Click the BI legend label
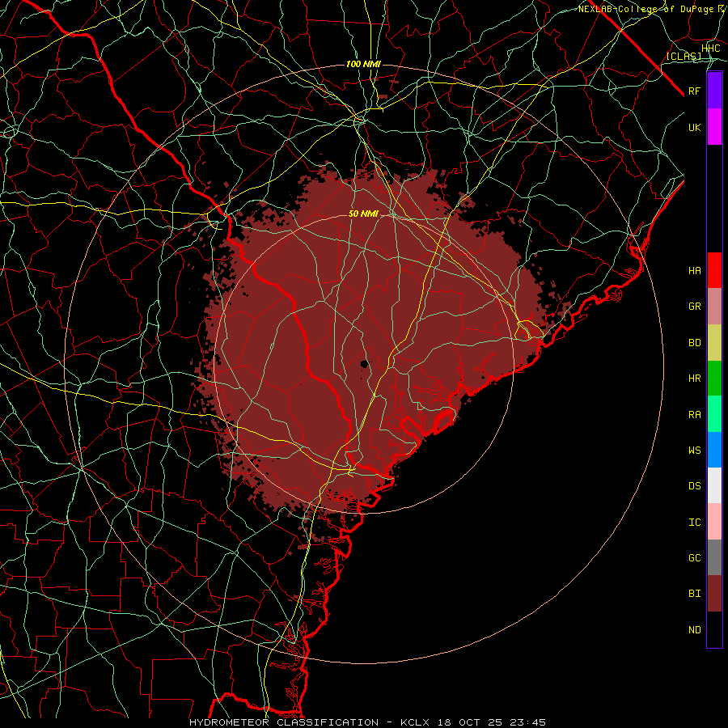728x728 pixels. (x=695, y=594)
